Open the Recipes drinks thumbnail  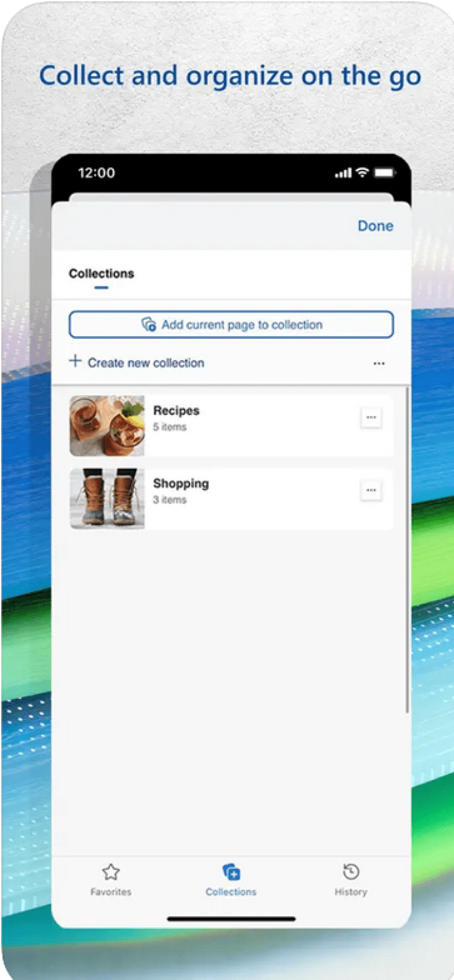pos(107,426)
